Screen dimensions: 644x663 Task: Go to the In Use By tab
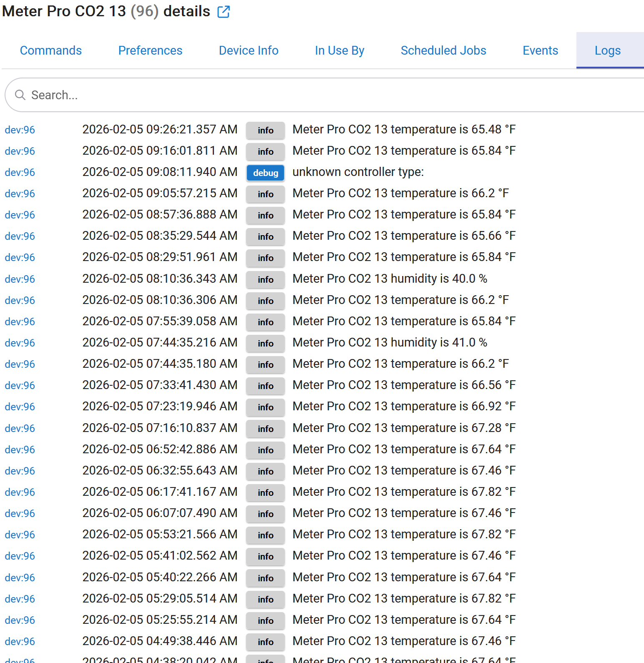pos(340,50)
